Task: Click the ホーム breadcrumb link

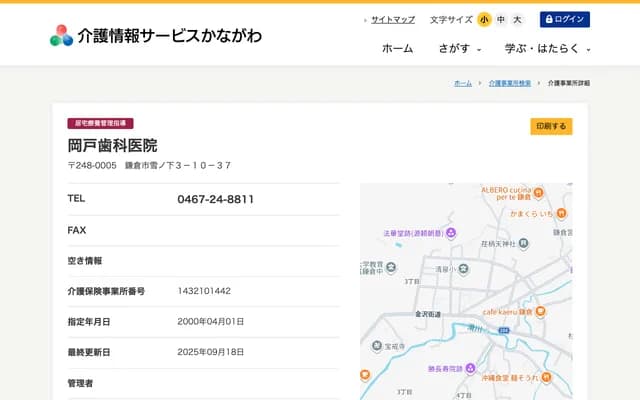Action: pyautogui.click(x=463, y=83)
